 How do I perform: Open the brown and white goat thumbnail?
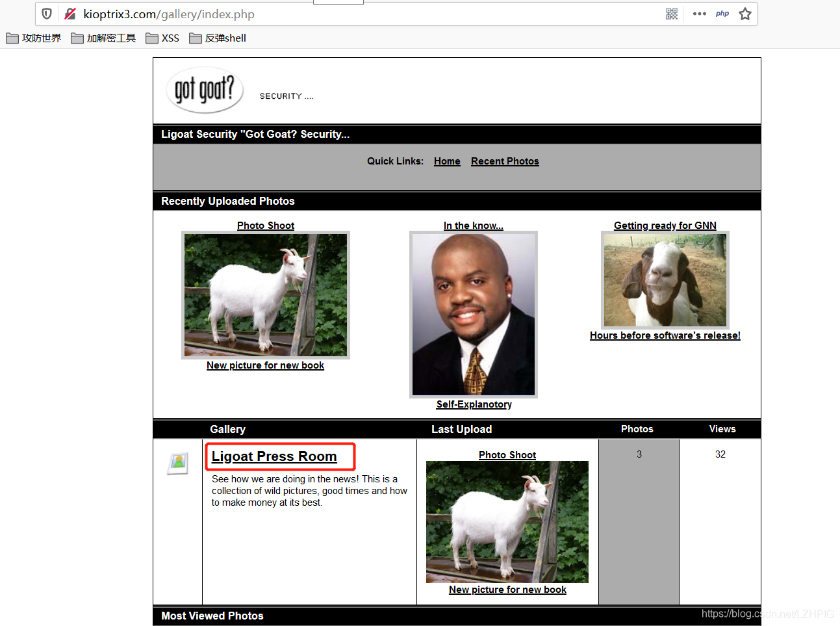665,280
